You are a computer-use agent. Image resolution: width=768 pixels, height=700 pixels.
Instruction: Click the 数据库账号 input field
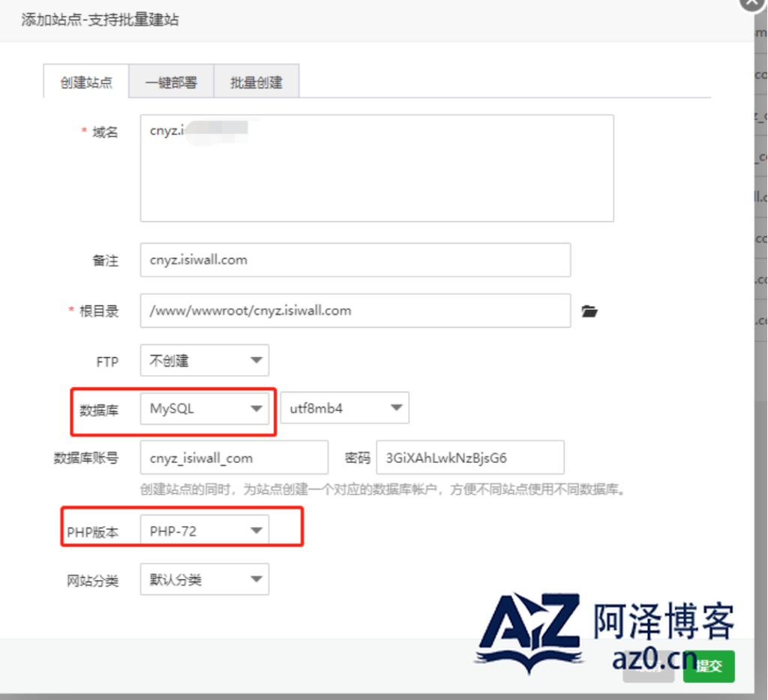(234, 458)
